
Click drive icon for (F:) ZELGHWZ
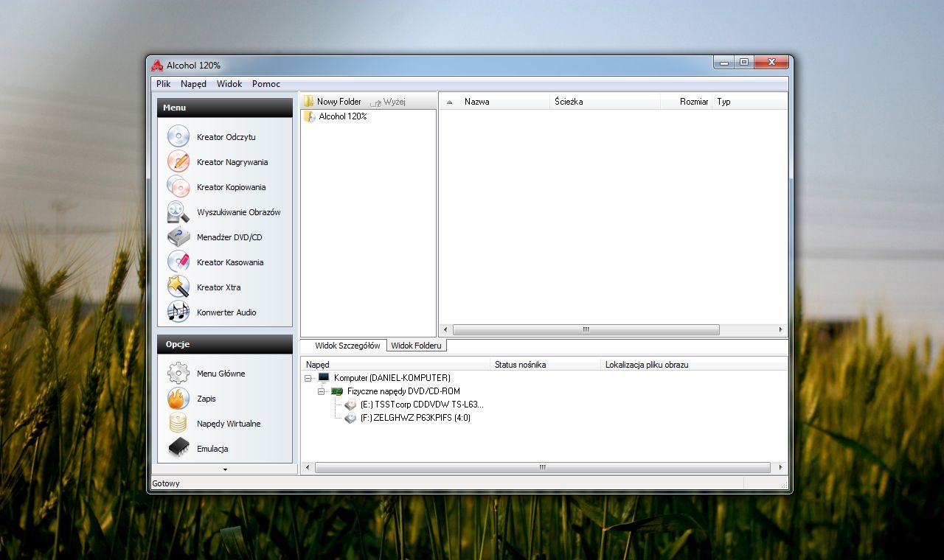click(x=350, y=418)
